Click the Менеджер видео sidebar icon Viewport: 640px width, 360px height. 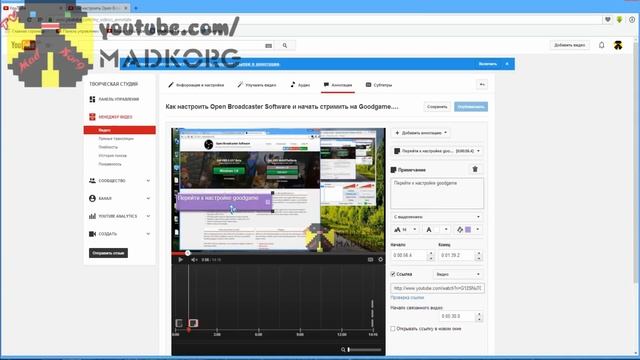click(x=92, y=117)
